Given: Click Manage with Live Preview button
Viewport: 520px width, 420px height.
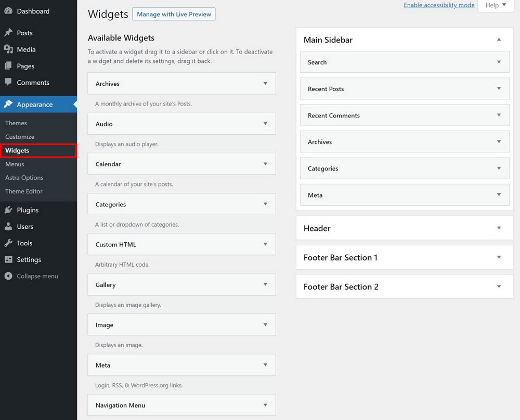Looking at the screenshot, I should coord(174,14).
